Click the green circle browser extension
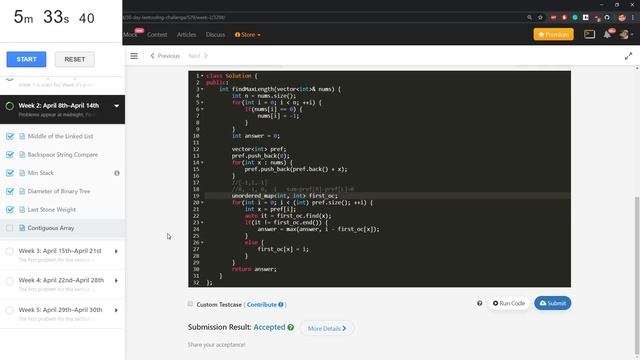 point(575,18)
